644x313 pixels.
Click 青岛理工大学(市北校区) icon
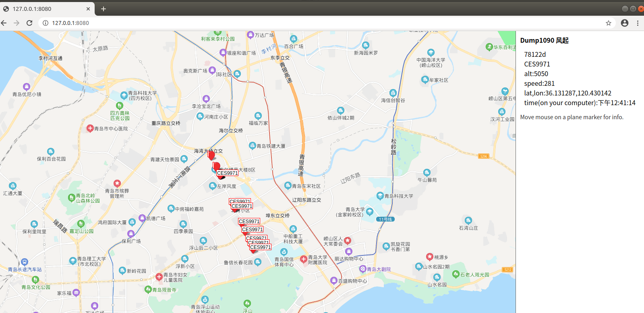[x=73, y=261]
